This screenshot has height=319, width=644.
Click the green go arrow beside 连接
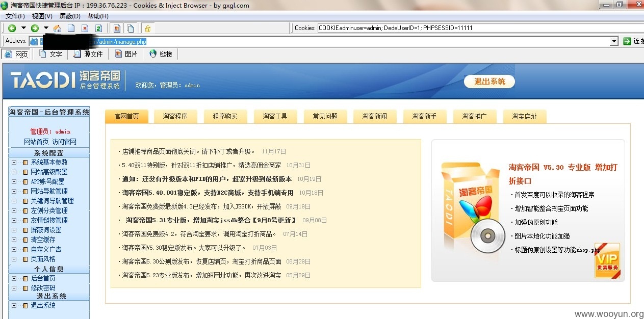627,41
